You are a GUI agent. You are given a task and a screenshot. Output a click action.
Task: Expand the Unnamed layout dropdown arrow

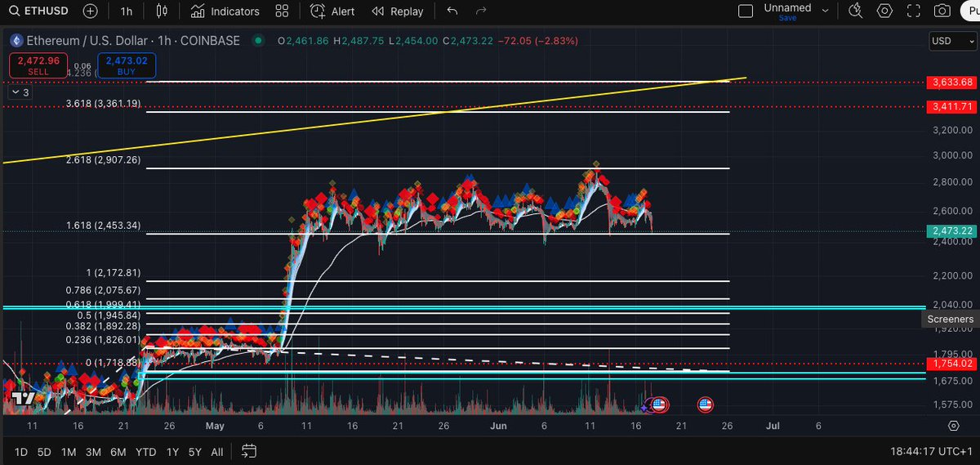[x=825, y=11]
